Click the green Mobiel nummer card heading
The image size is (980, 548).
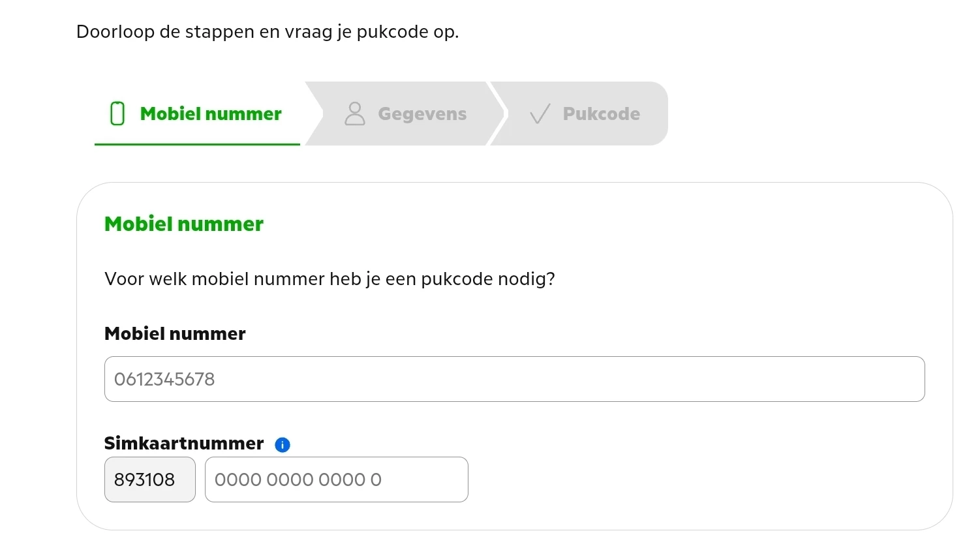184,224
